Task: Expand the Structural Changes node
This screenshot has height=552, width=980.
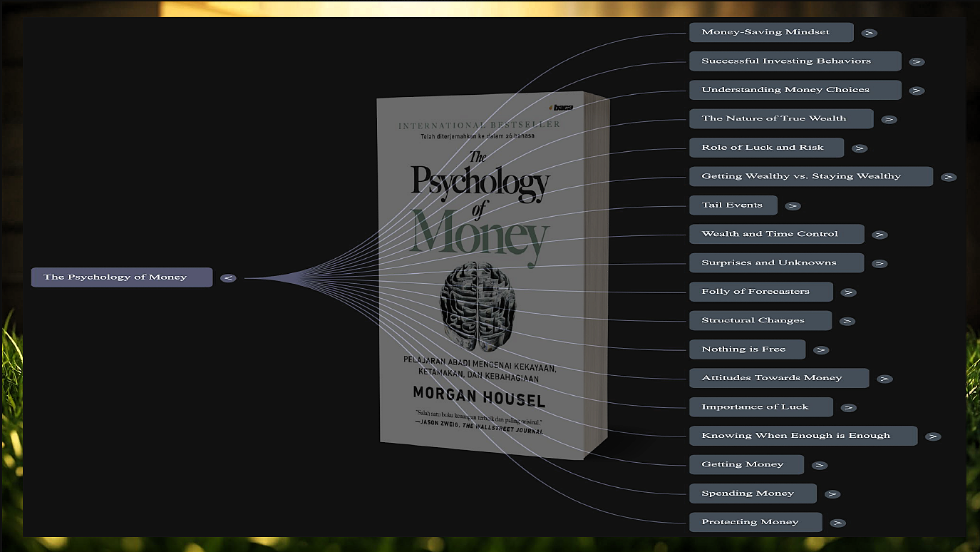Action: pos(847,321)
